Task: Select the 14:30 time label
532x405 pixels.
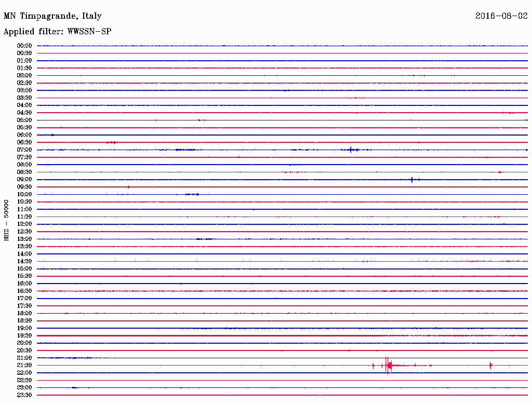Action: 24,261
